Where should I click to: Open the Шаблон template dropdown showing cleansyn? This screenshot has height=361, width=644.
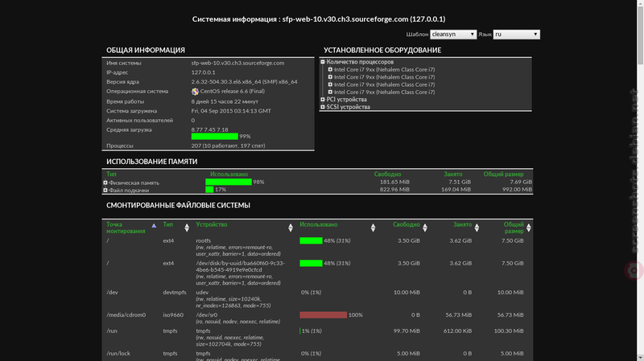point(453,35)
